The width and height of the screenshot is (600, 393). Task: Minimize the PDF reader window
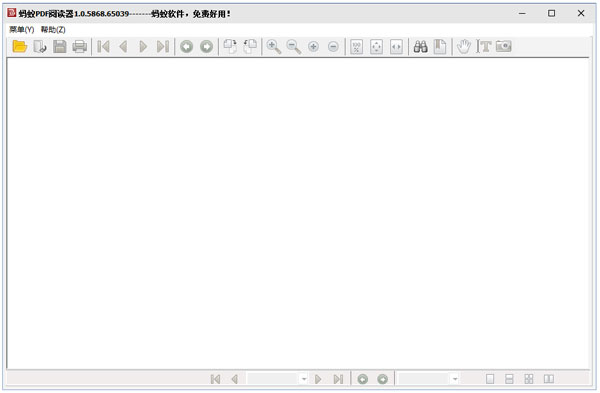[x=522, y=13]
